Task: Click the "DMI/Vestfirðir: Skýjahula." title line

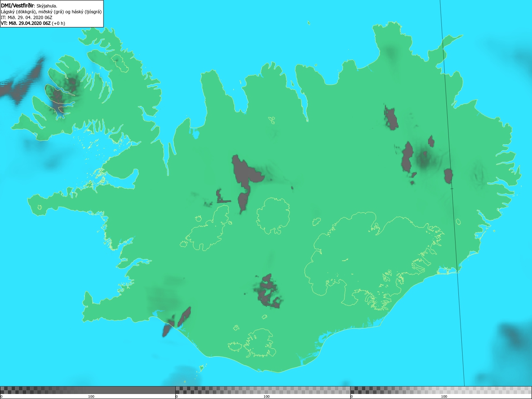Action: [29, 6]
